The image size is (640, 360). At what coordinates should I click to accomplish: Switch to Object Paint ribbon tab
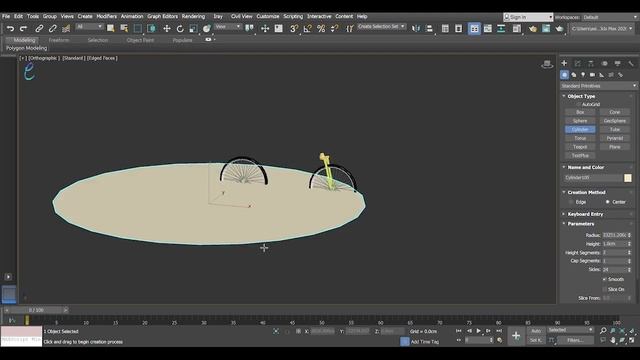[140, 40]
